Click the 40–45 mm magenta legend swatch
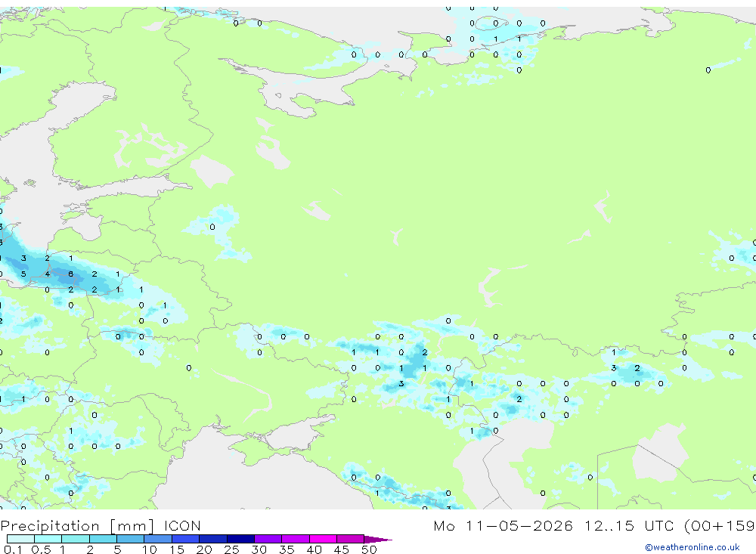The height and width of the screenshot is (554, 756). pyautogui.click(x=323, y=539)
